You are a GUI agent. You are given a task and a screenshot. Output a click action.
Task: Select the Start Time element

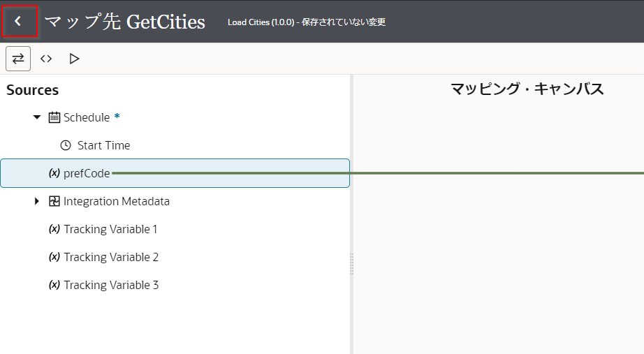click(x=103, y=145)
